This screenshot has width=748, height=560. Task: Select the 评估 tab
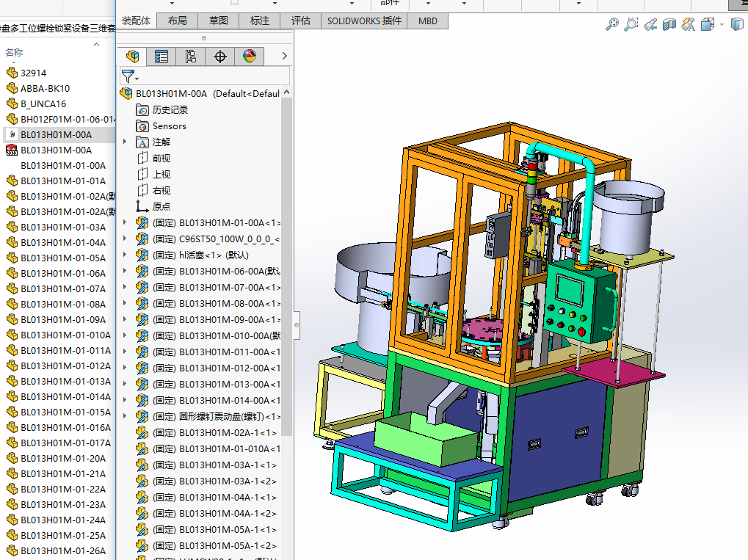[300, 21]
